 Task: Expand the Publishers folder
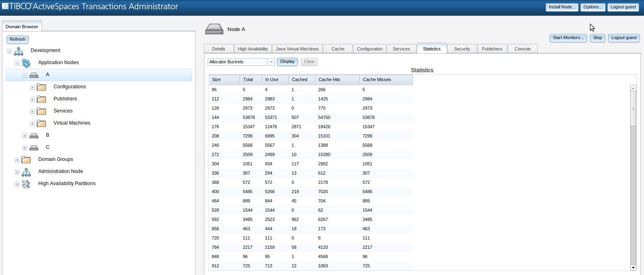pos(32,100)
